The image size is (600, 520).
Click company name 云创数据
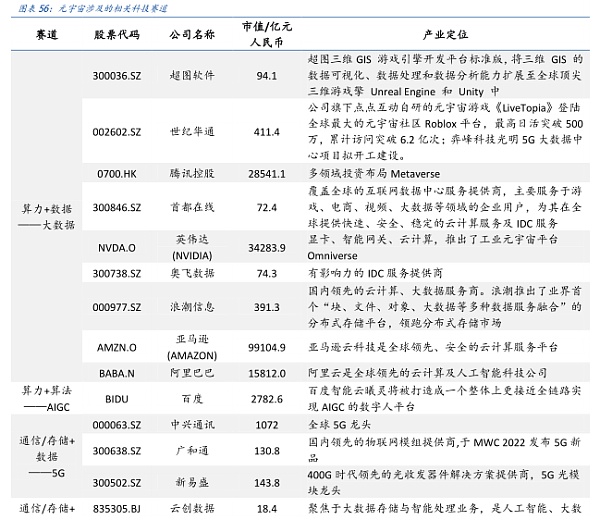click(x=192, y=509)
